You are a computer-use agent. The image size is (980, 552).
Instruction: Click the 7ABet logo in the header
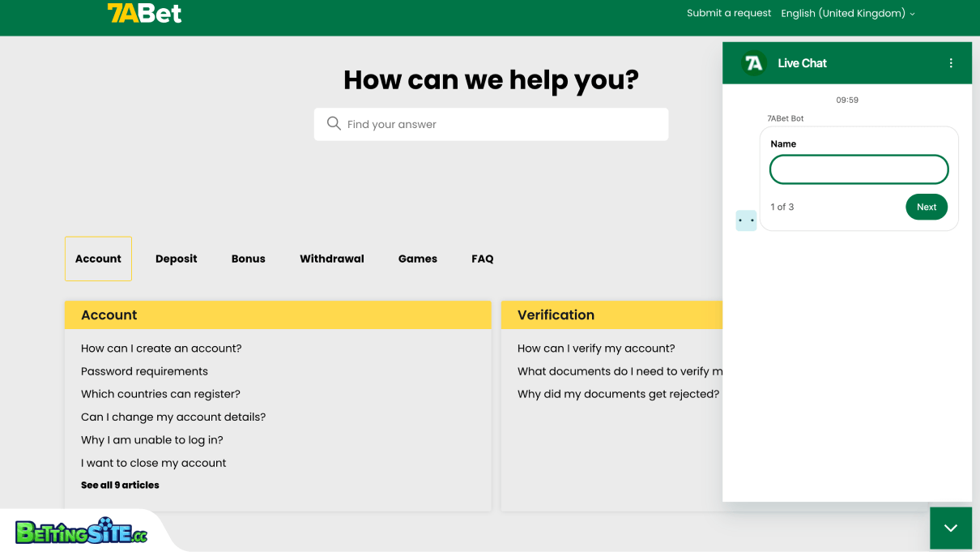click(x=144, y=13)
